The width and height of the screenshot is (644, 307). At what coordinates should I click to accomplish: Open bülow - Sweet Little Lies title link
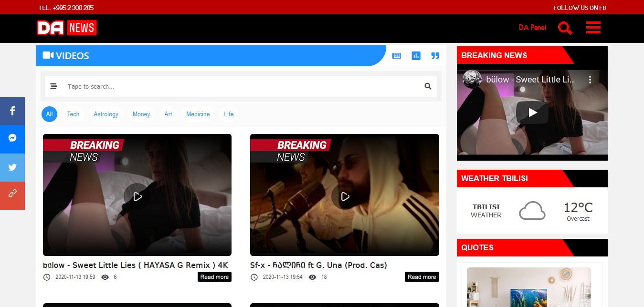click(x=136, y=265)
